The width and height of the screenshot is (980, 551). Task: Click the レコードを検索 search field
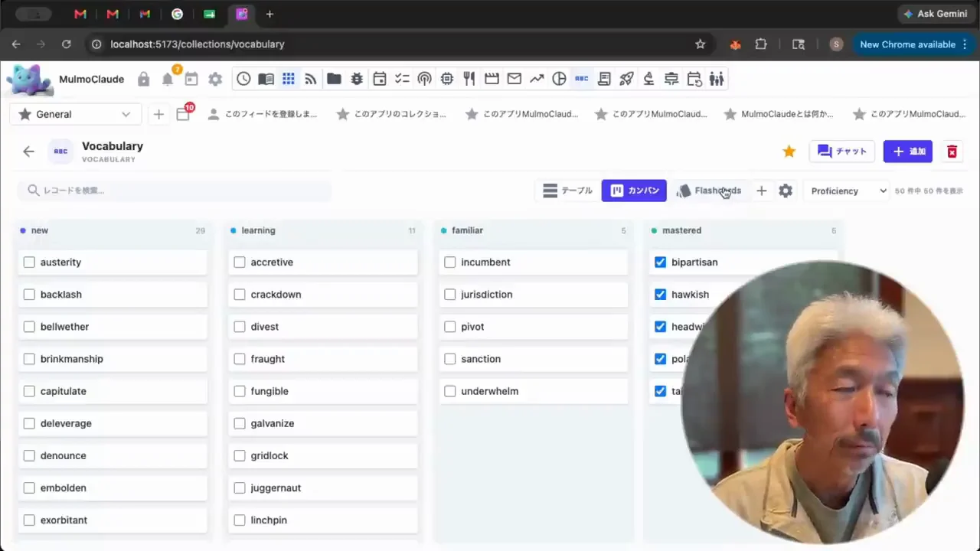point(175,191)
